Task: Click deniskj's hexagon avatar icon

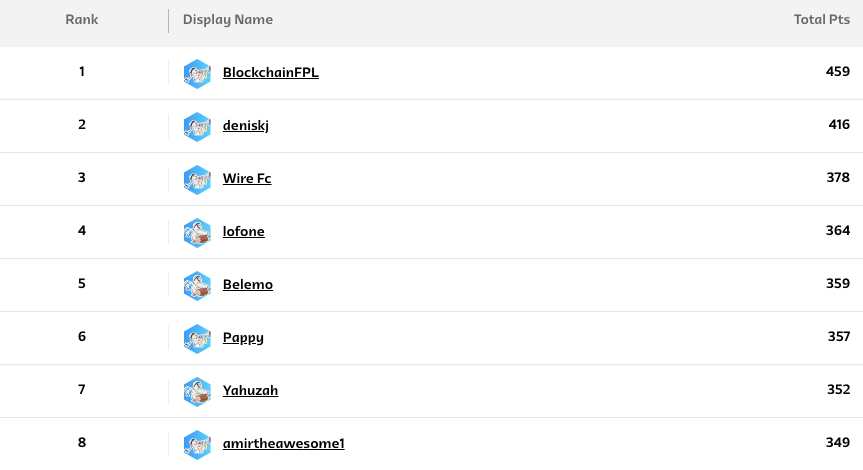Action: tap(197, 127)
